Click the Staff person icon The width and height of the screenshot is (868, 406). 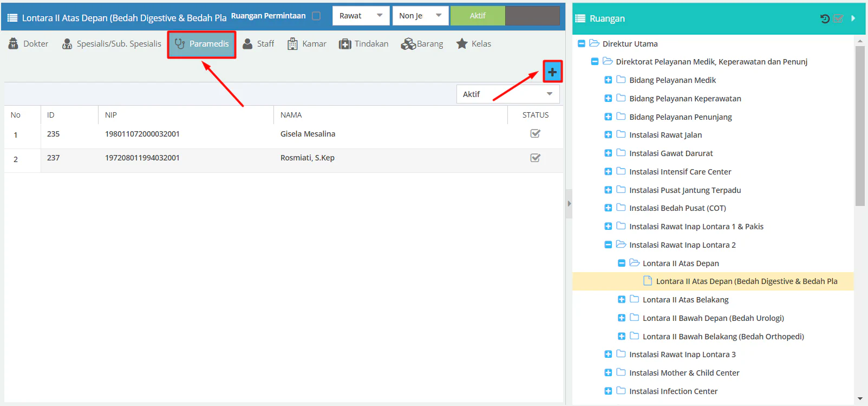pos(247,44)
